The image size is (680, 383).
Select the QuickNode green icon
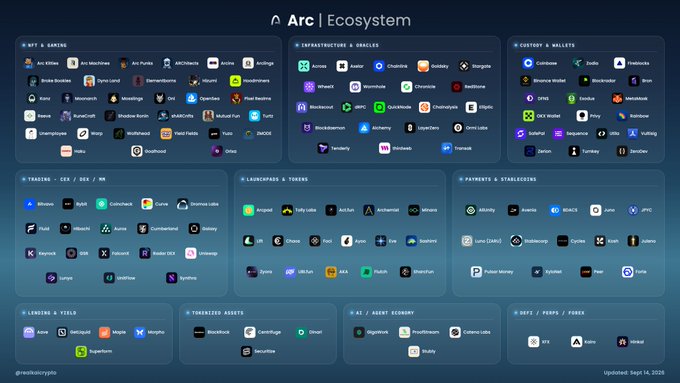[x=379, y=107]
